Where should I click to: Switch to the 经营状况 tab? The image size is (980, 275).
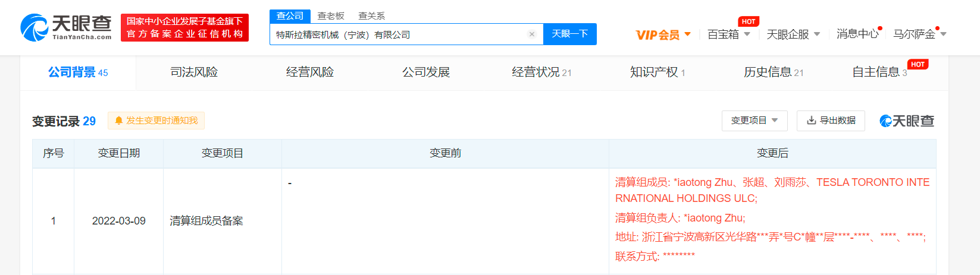click(x=541, y=72)
